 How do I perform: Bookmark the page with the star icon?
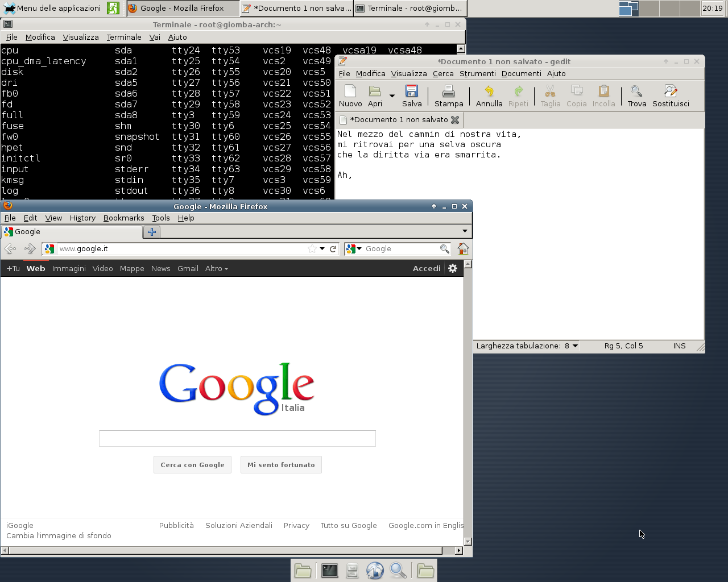[x=312, y=249]
